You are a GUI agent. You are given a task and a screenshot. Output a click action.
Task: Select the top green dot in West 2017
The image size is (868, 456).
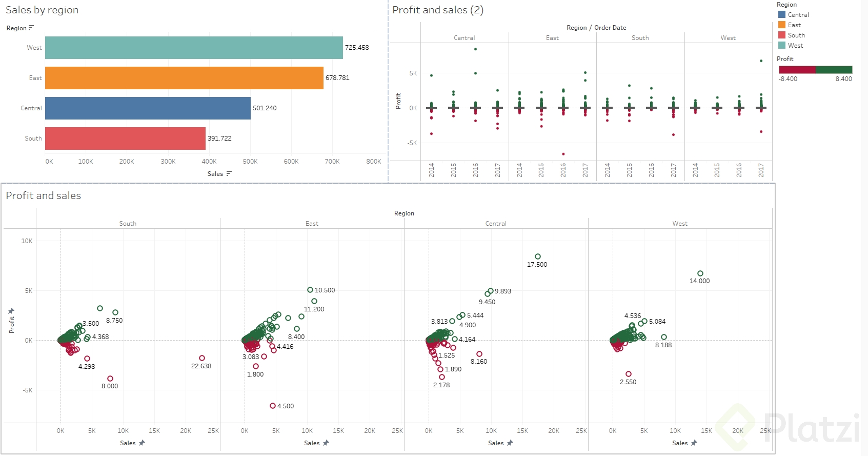[761, 61]
